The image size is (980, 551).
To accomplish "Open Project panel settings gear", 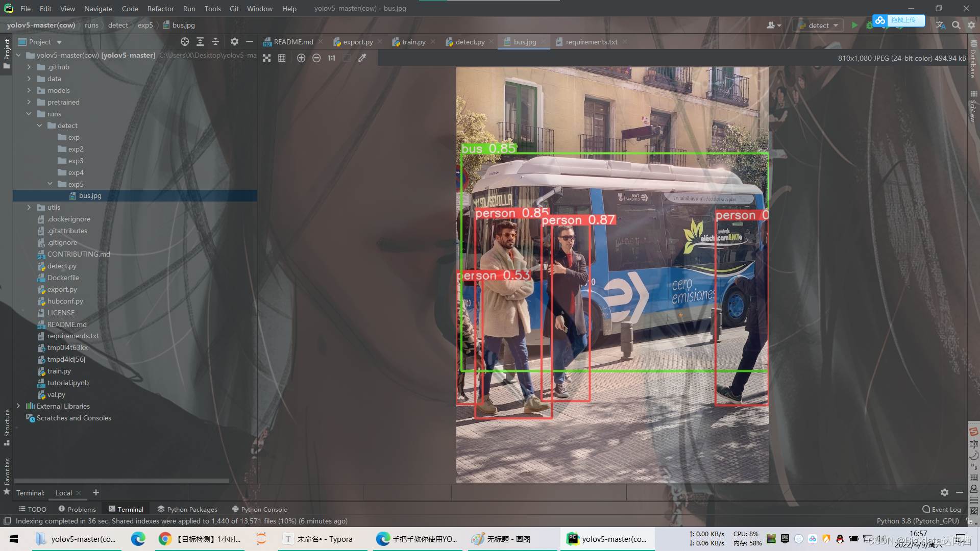I will [x=234, y=42].
